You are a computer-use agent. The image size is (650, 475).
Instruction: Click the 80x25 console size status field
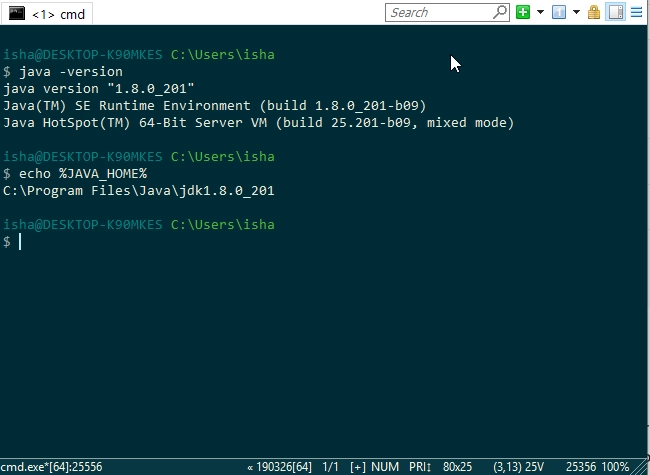point(457,467)
